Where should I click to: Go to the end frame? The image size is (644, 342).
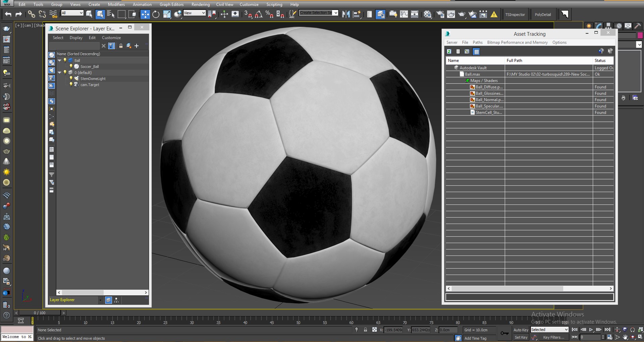607,330
